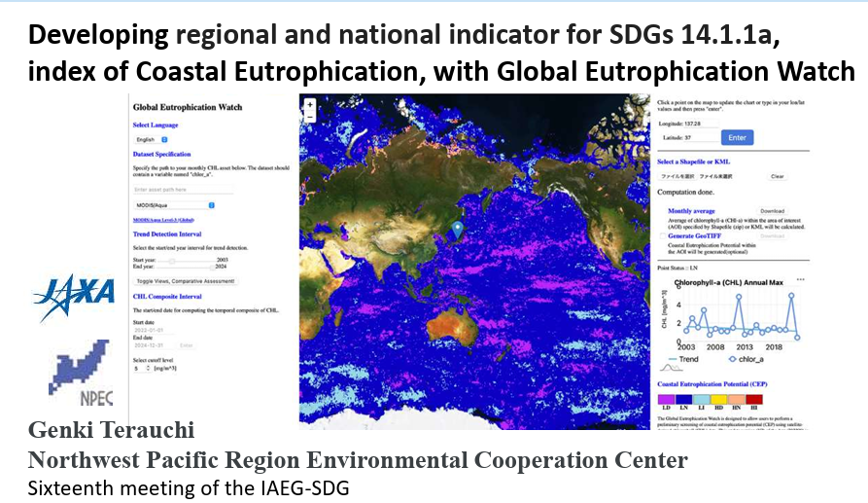Click the blue location marker near Japan
868x503 pixels.
click(458, 230)
